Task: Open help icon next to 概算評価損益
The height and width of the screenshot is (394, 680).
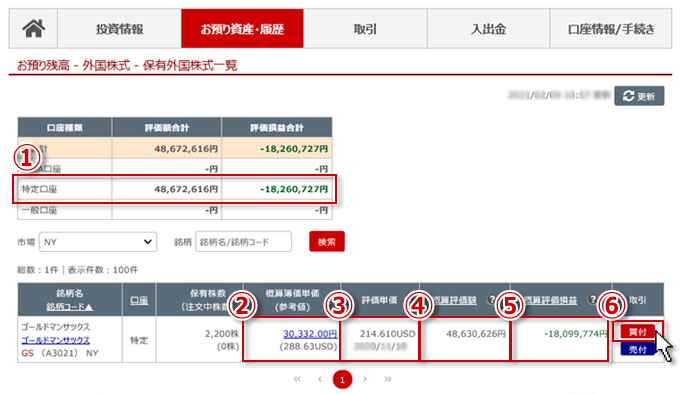Action: click(593, 300)
